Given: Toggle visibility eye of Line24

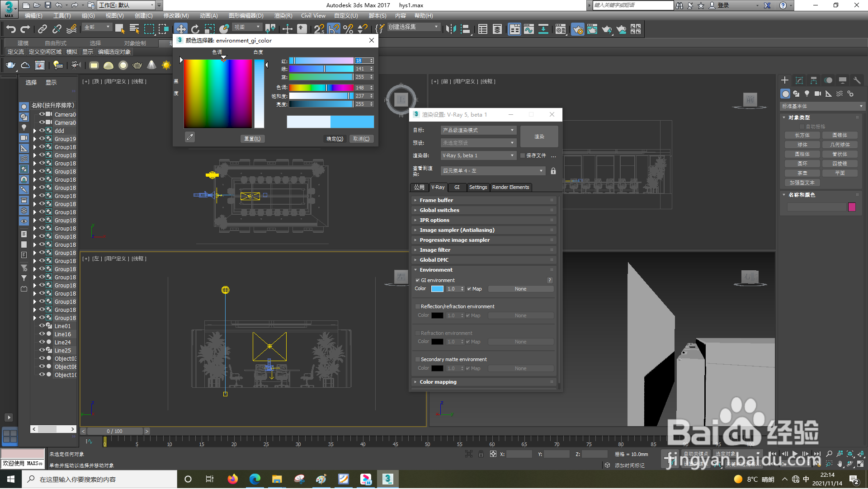Looking at the screenshot, I should point(42,342).
